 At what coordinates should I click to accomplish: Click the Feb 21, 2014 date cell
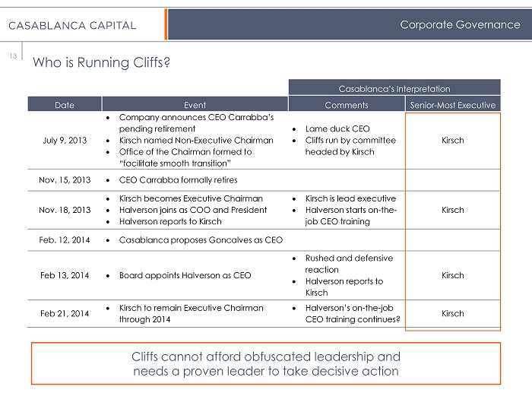coord(65,313)
